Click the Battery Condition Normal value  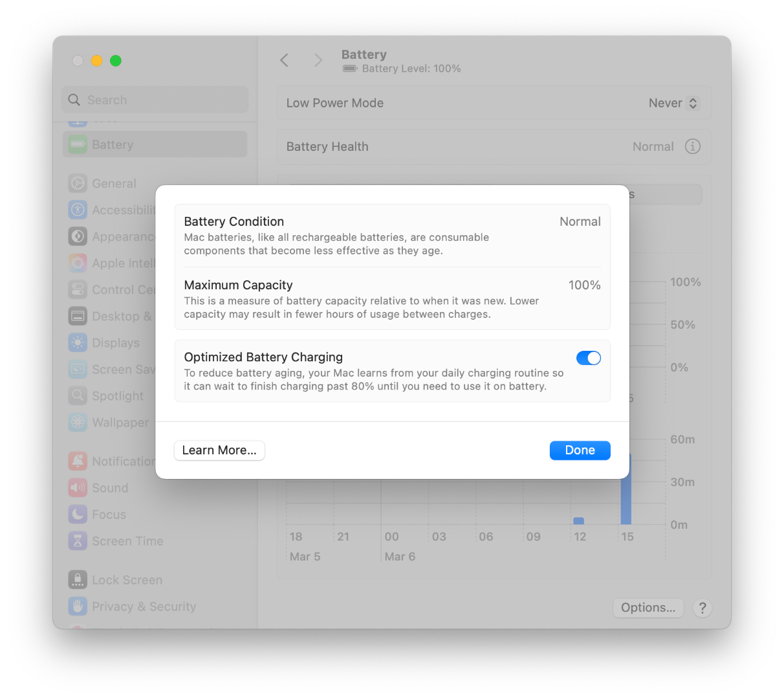[580, 221]
